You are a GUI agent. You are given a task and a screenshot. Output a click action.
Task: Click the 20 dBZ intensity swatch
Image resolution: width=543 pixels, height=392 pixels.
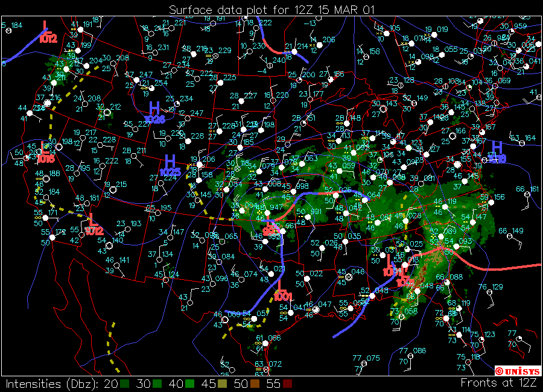tap(124, 384)
